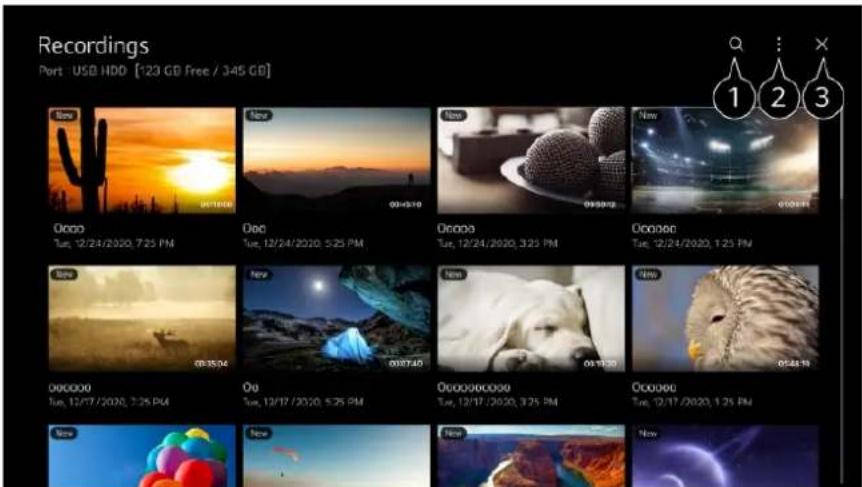Select the microphones on plate recording
Viewport: 862px width, 487px height.
click(531, 160)
